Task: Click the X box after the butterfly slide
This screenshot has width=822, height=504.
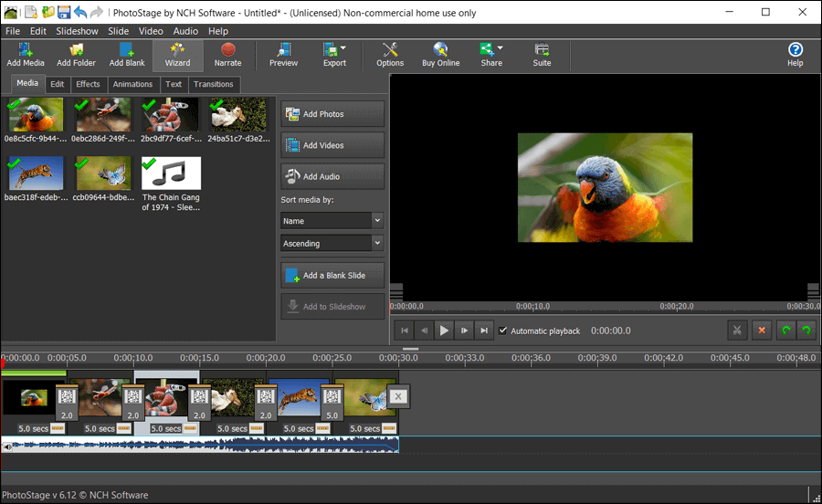Action: pos(398,396)
